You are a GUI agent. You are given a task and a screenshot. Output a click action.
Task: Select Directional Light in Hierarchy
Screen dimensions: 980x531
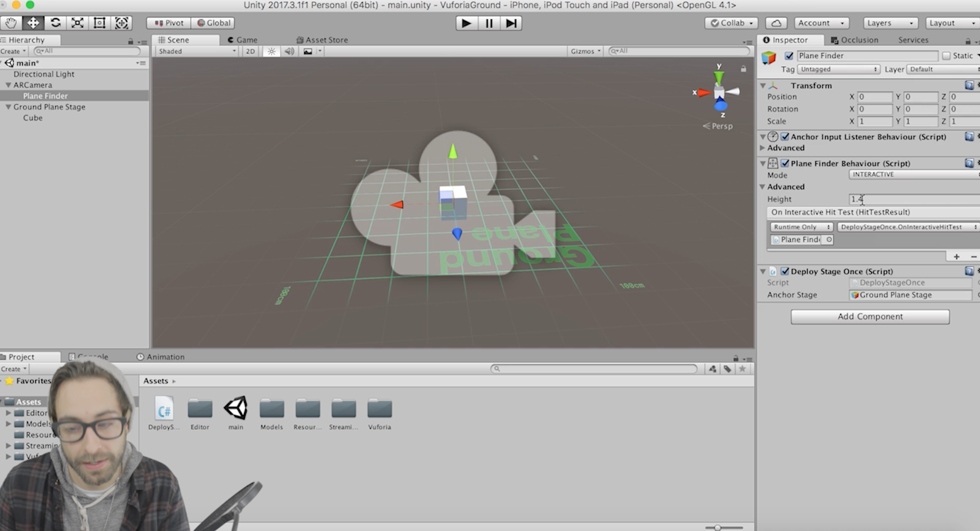(x=44, y=74)
